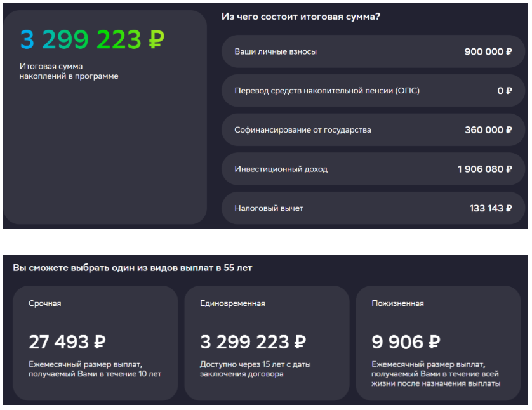Choose the 'Единовременная' payout card title
Viewport: 532px width, 410px height.
coord(232,303)
